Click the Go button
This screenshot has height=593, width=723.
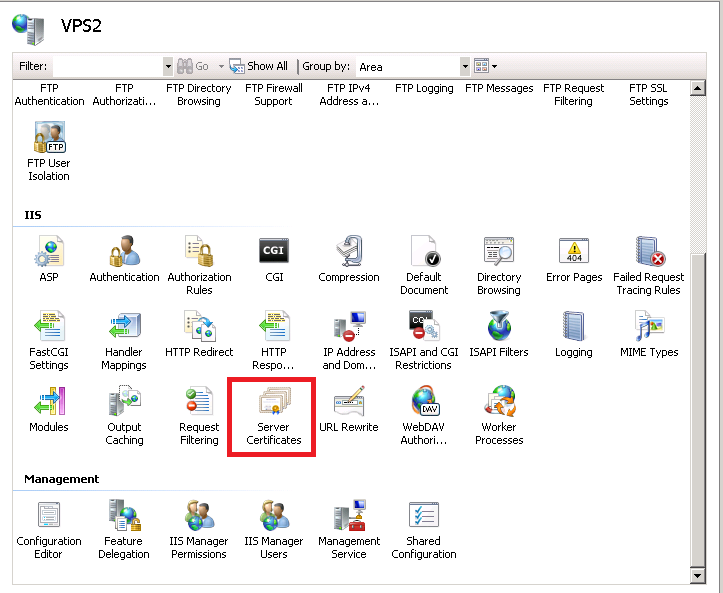point(193,66)
